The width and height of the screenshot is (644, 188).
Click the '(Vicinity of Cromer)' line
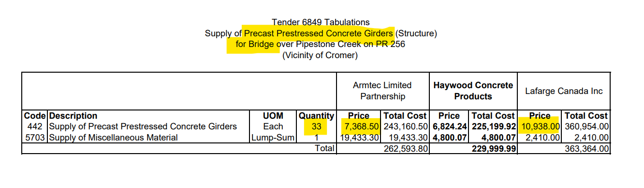tap(320, 55)
